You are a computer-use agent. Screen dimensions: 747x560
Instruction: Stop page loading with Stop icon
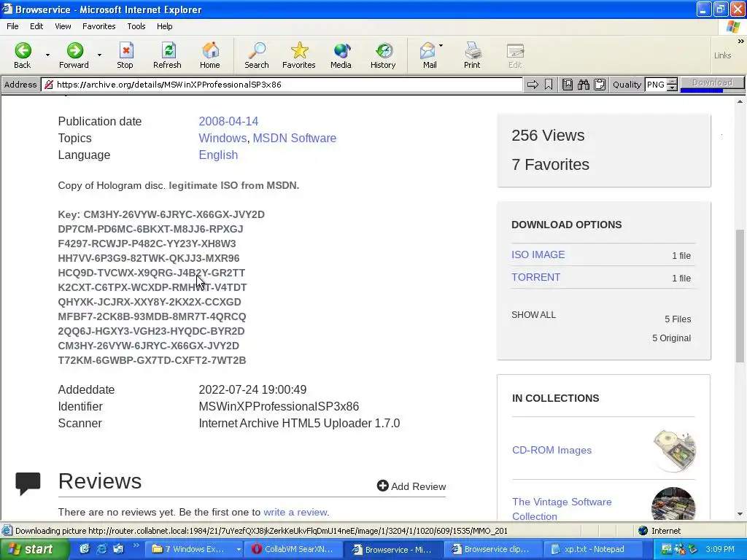[x=125, y=50]
